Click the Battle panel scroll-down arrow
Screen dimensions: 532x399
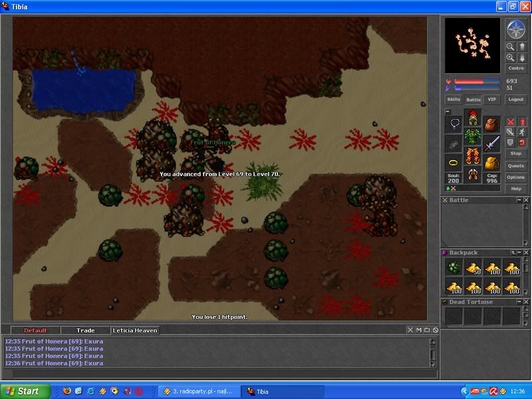[525, 243]
